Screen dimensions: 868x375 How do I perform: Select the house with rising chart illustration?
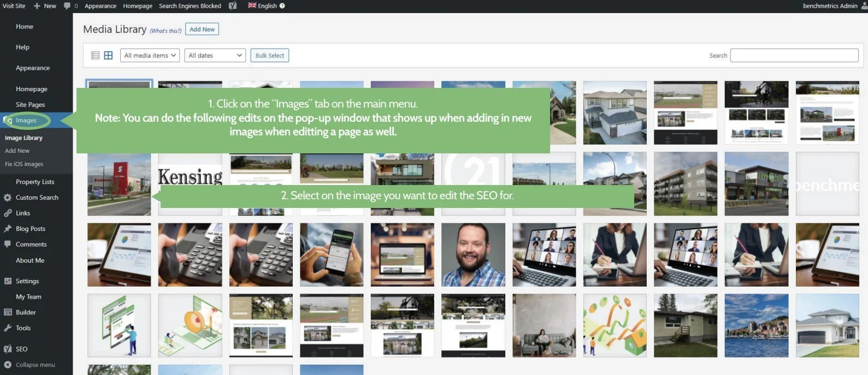pos(615,325)
